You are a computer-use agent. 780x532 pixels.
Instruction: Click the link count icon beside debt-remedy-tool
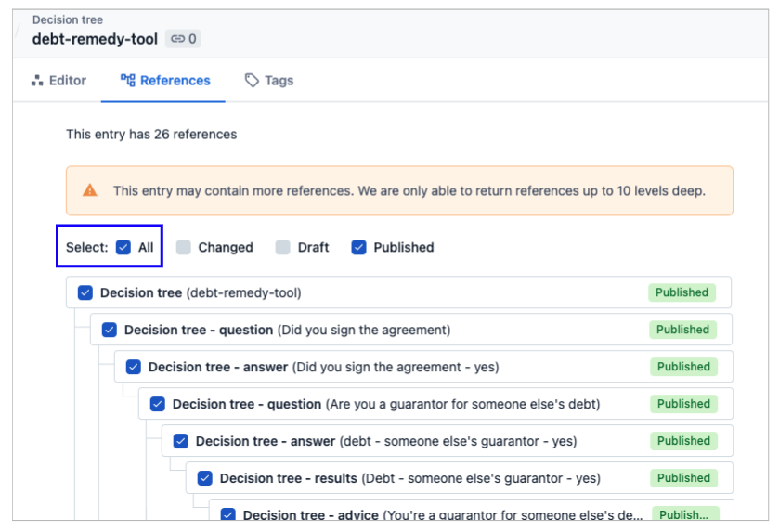[x=178, y=39]
